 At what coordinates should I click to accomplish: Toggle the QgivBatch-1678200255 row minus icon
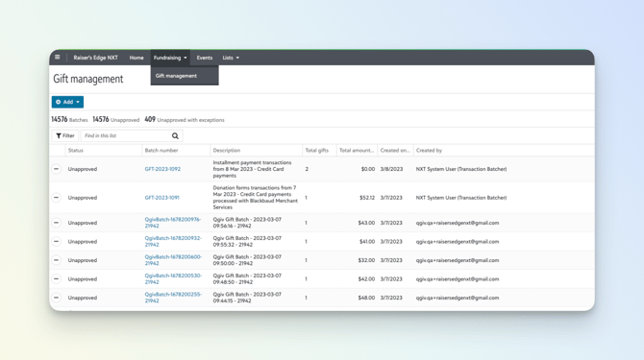57,298
